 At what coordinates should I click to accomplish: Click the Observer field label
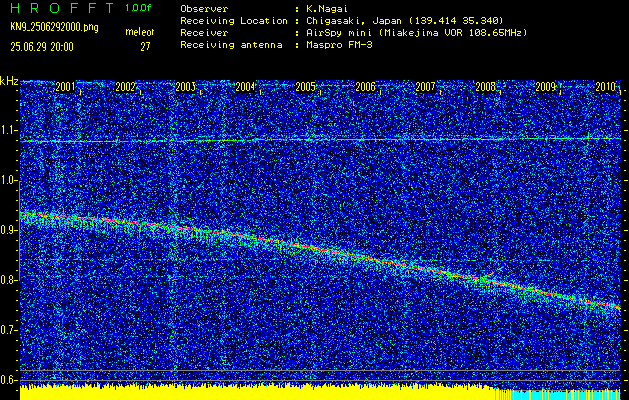point(204,8)
